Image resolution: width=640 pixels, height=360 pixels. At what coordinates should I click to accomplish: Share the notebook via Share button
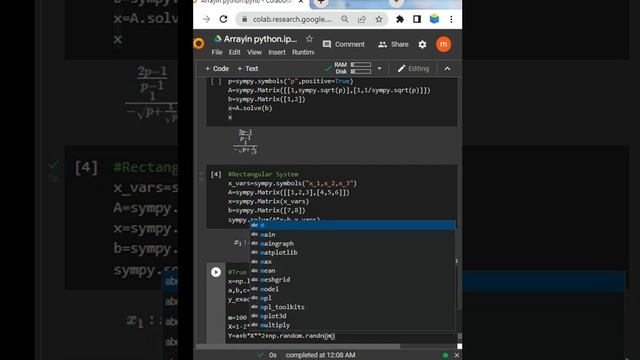(x=393, y=44)
